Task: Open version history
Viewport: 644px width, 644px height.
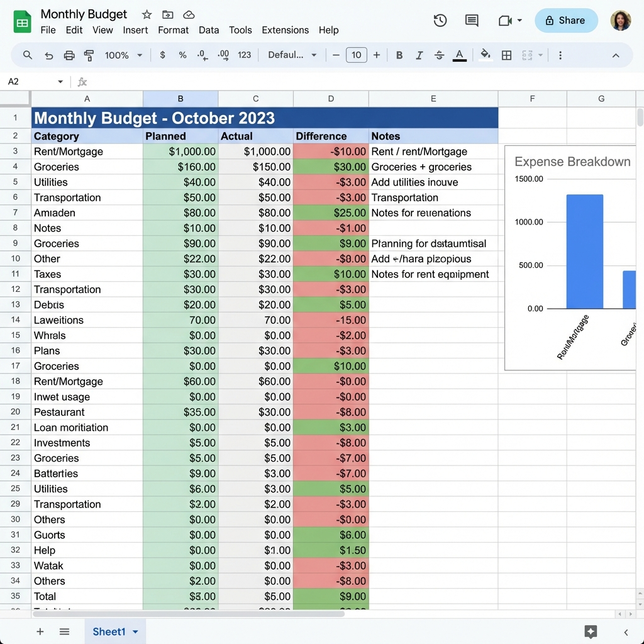Action: pyautogui.click(x=440, y=21)
